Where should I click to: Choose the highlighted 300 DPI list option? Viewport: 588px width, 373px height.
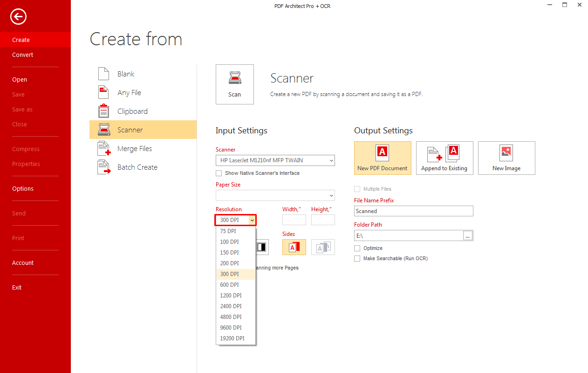coord(236,274)
